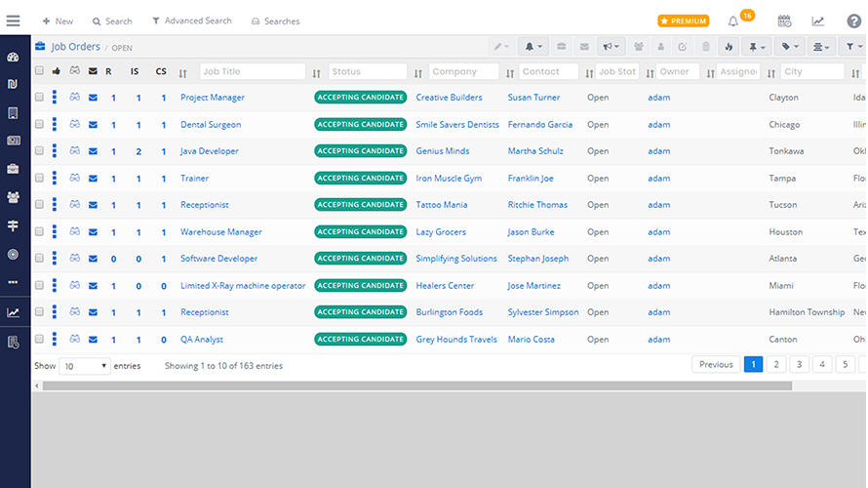Click the Job Title filter input field
This screenshot has height=488, width=868.
(253, 71)
